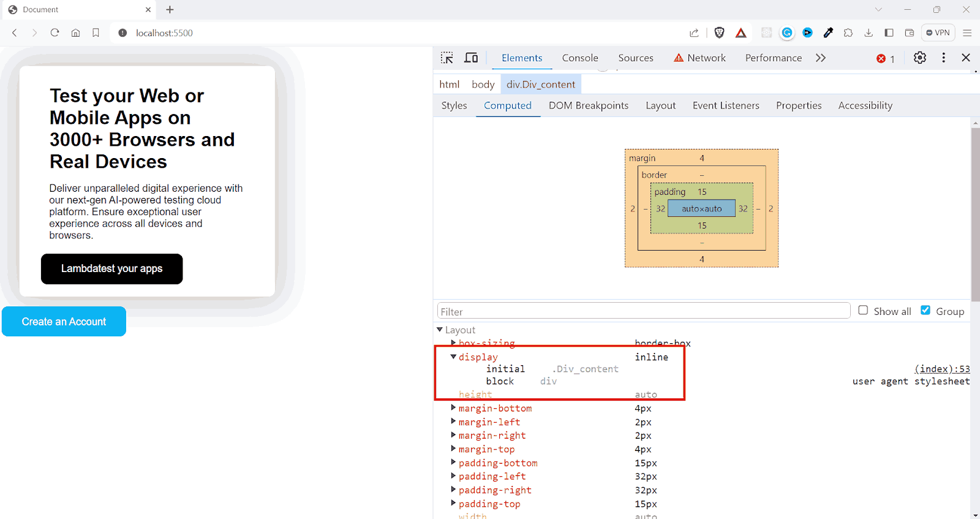Image resolution: width=980 pixels, height=519 pixels.
Task: Open the DOM Breakpoints tab
Action: click(x=589, y=105)
